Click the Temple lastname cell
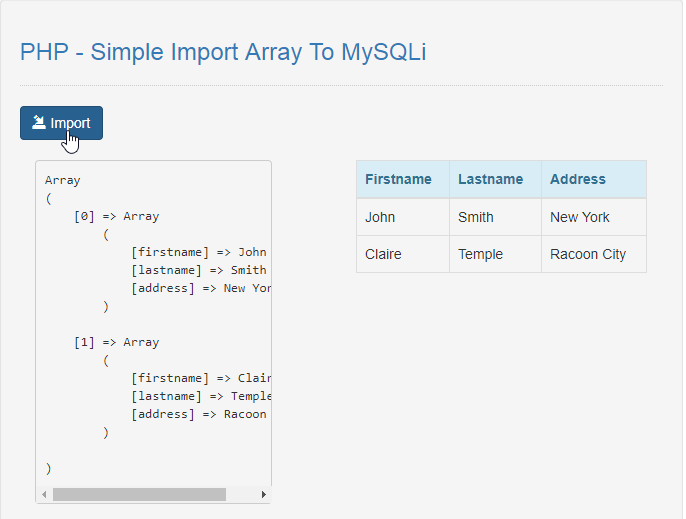 (x=495, y=254)
